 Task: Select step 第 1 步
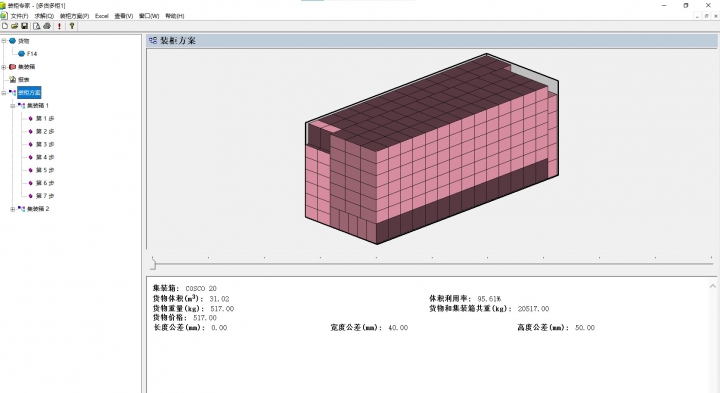pyautogui.click(x=45, y=118)
